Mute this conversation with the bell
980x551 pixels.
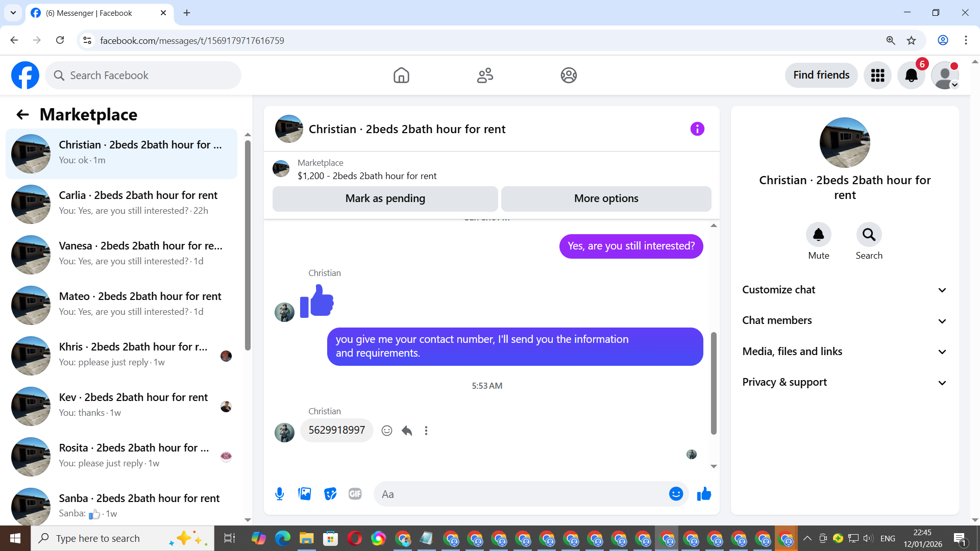(818, 235)
